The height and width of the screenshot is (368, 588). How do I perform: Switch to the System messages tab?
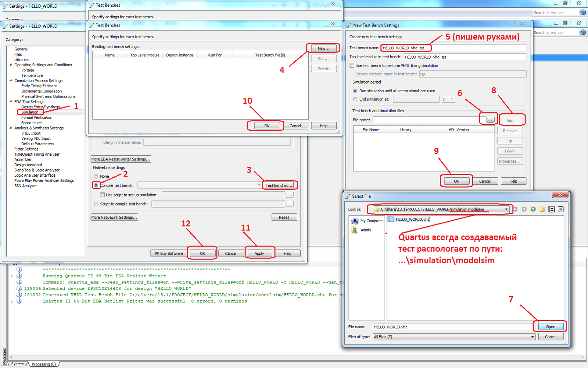pos(17,364)
